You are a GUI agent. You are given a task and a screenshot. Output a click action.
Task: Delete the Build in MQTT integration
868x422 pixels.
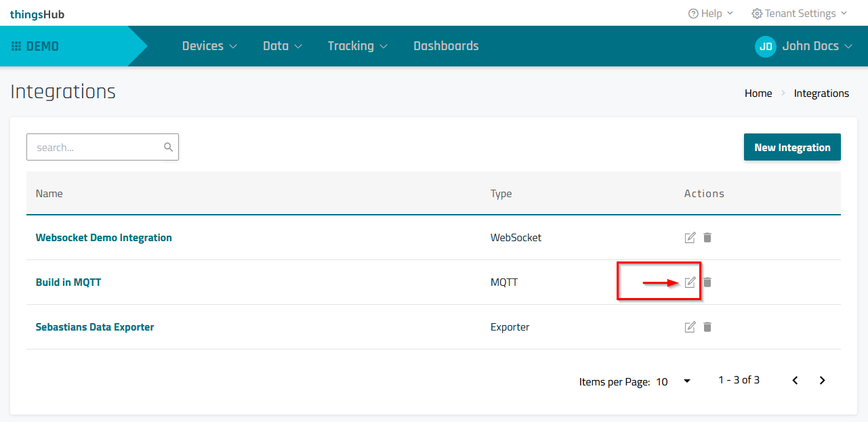click(707, 282)
